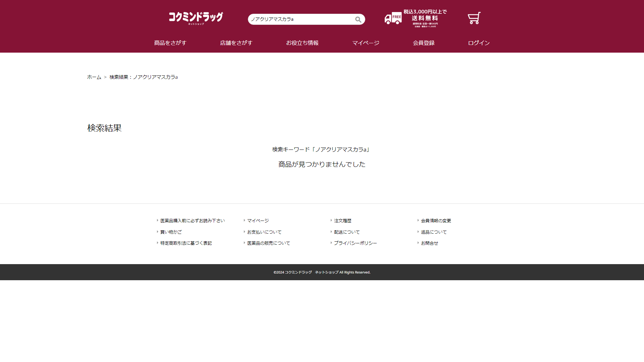Return to ホーム via breadcrumb
644x362 pixels.
point(94,77)
